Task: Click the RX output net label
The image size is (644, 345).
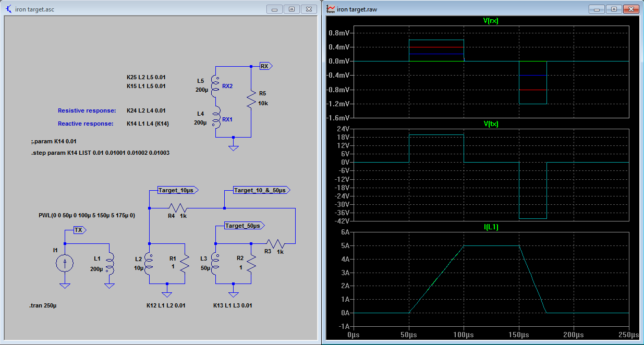Action: (265, 66)
